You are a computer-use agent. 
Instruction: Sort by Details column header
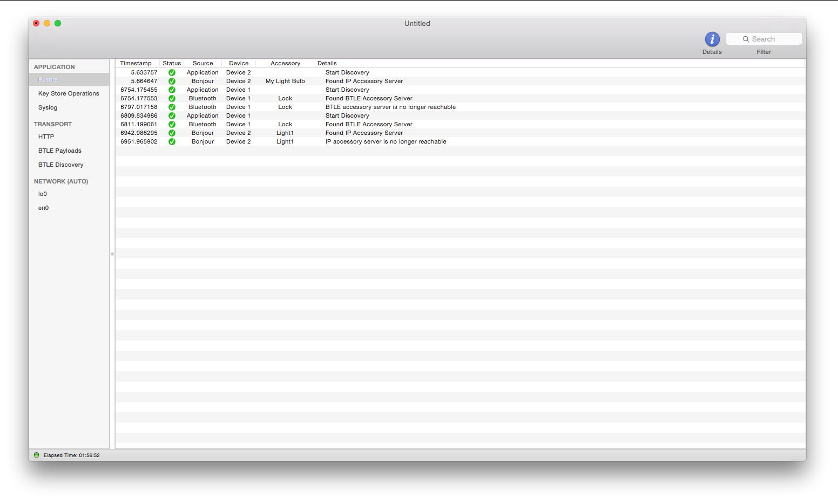click(327, 63)
